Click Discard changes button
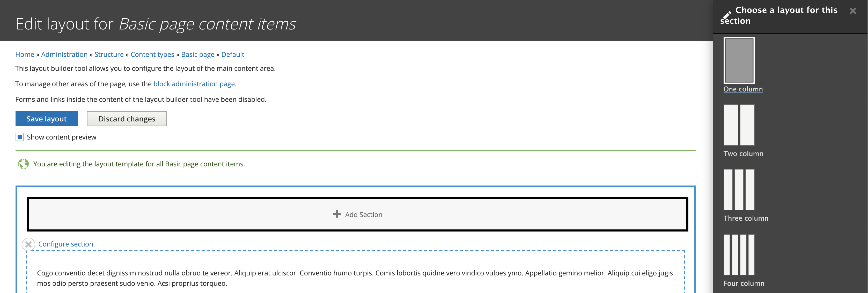This screenshot has height=293, width=868. pyautogui.click(x=127, y=118)
